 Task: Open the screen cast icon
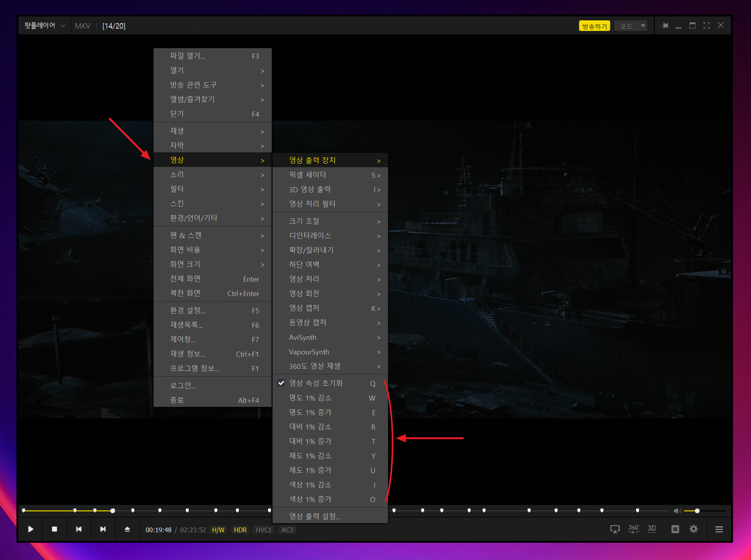[615, 529]
